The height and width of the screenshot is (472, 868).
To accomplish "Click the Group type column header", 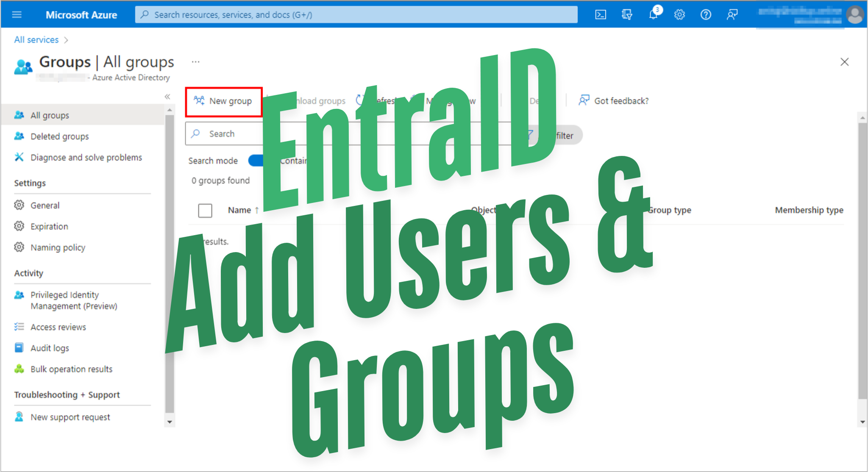I will [669, 210].
